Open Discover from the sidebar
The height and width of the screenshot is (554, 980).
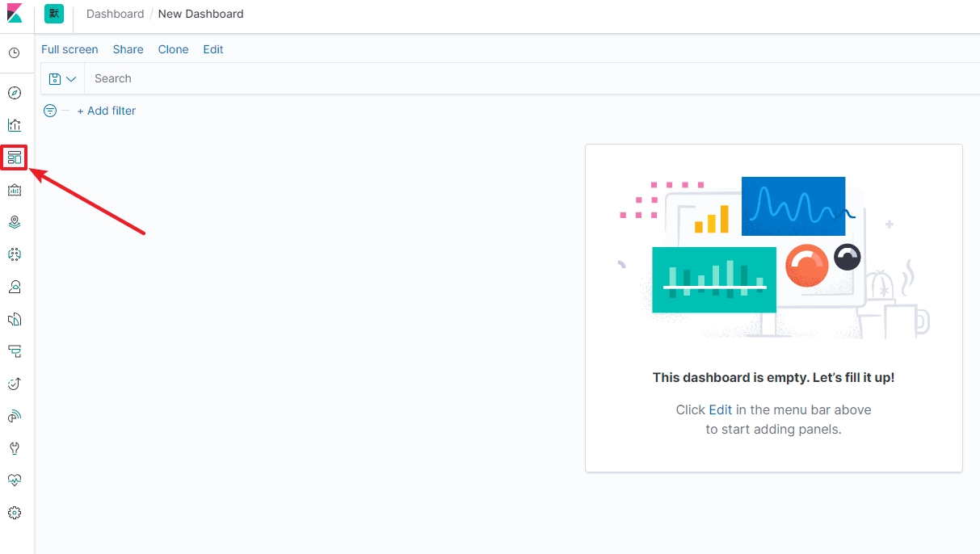coord(15,93)
